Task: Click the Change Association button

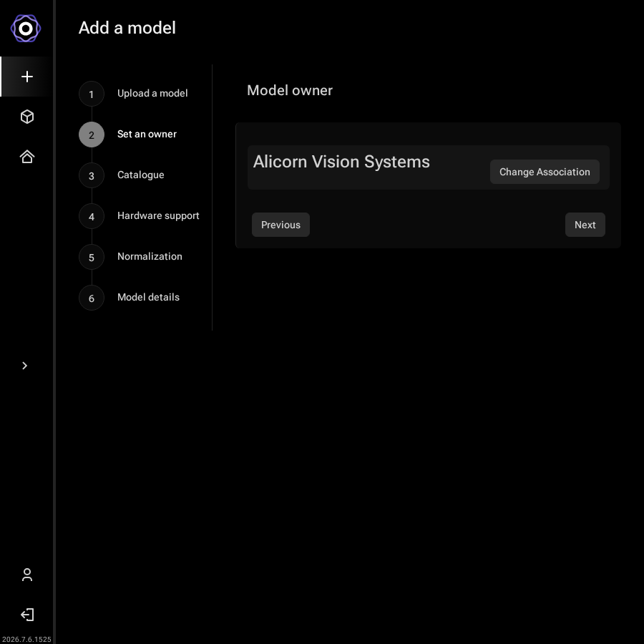Action: click(545, 172)
